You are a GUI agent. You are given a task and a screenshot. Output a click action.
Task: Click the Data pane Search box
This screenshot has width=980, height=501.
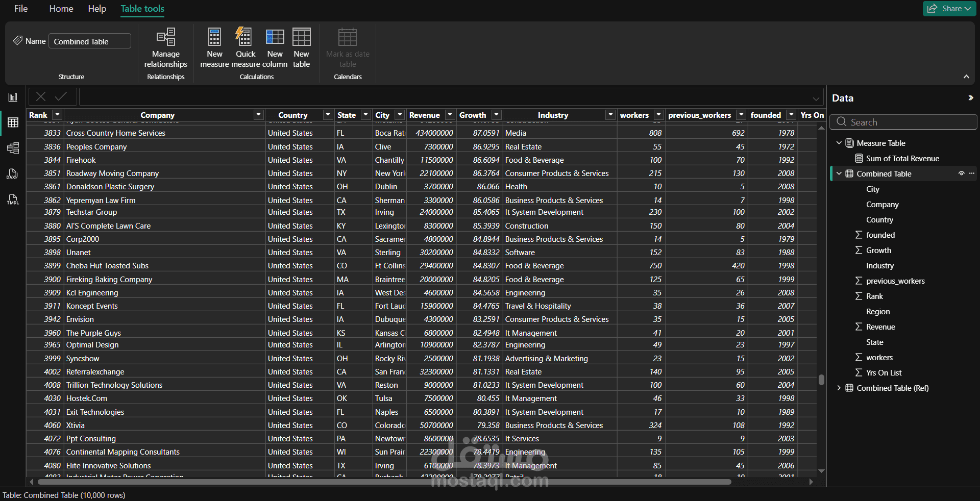903,122
